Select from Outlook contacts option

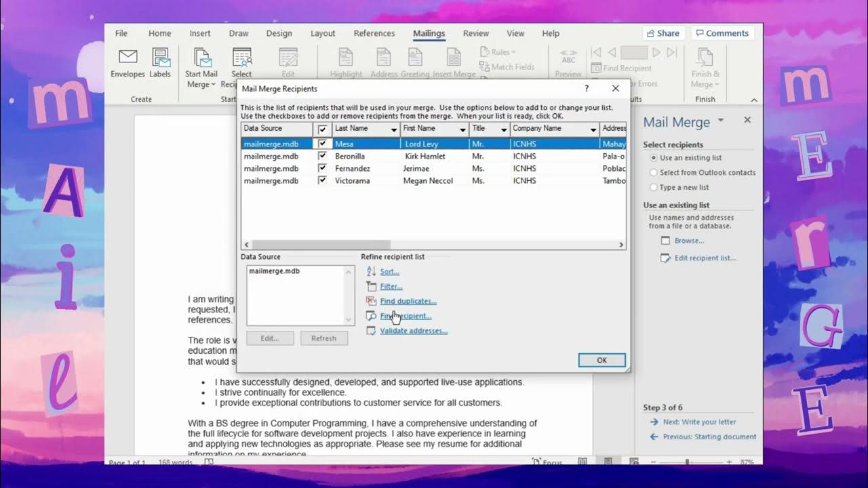(654, 173)
